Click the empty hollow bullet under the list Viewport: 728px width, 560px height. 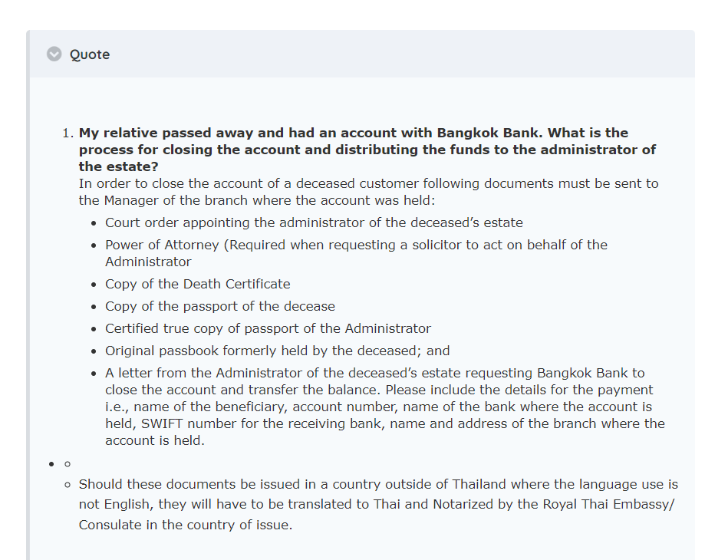68,464
